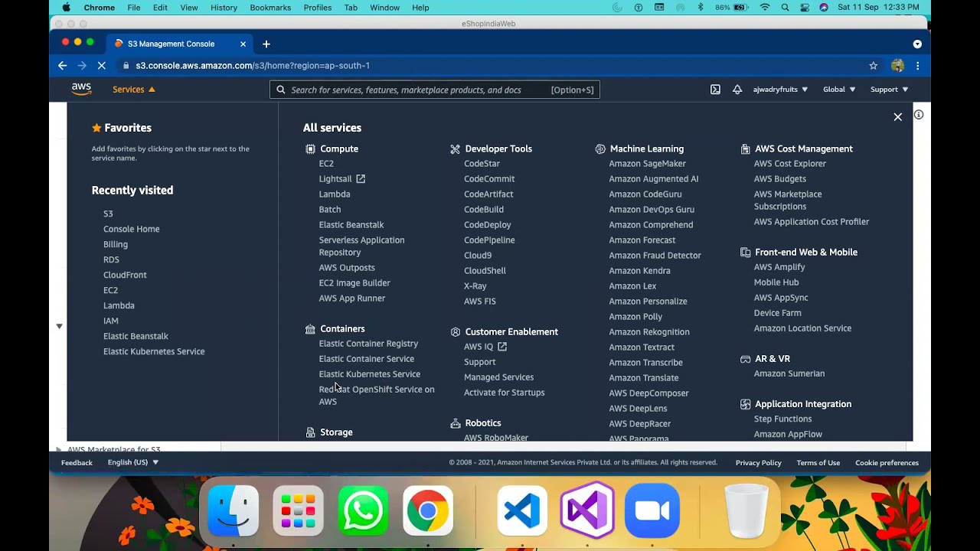This screenshot has width=980, height=551.
Task: Click AWS IQ external link icon
Action: [502, 347]
